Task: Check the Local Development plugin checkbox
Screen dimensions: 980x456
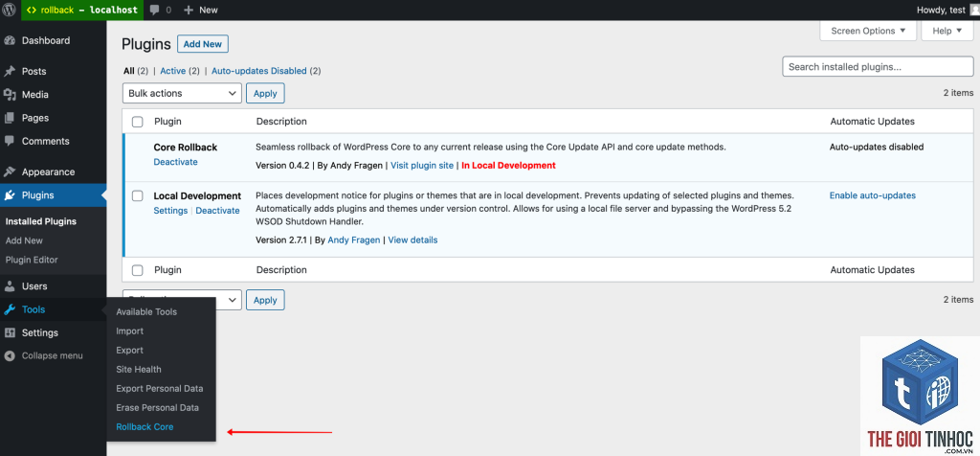Action: [x=138, y=196]
